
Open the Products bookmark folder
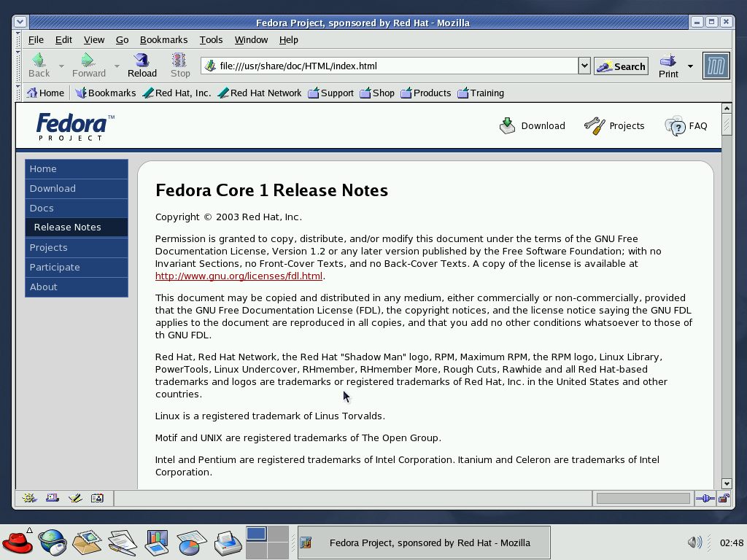pos(426,93)
